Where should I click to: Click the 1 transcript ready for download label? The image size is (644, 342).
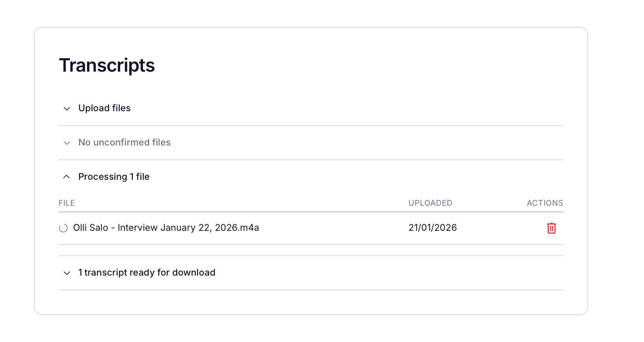146,273
